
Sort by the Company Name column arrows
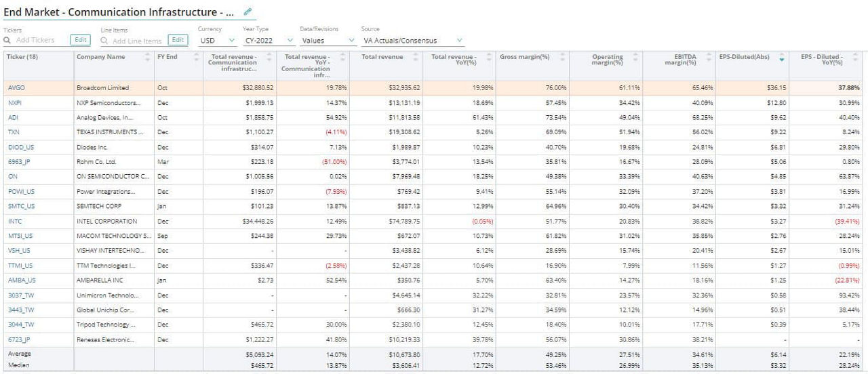pos(148,58)
